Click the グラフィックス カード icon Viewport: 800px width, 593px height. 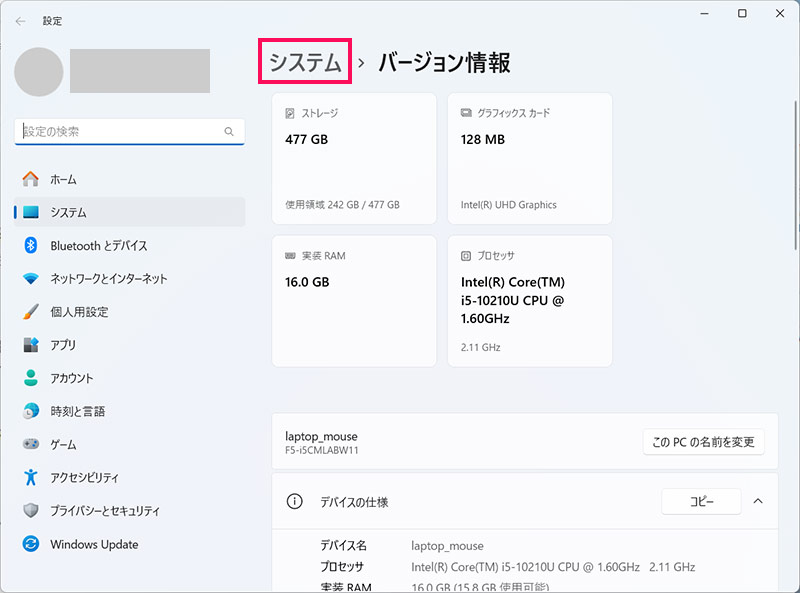pyautogui.click(x=466, y=113)
